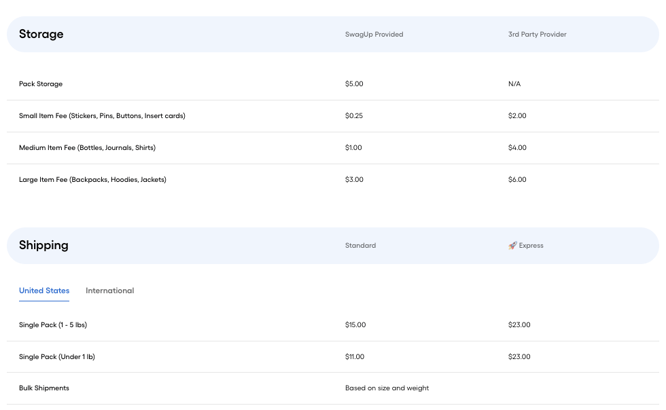Click the N/A value for Pack Storage
This screenshot has height=410, width=666.
[514, 84]
